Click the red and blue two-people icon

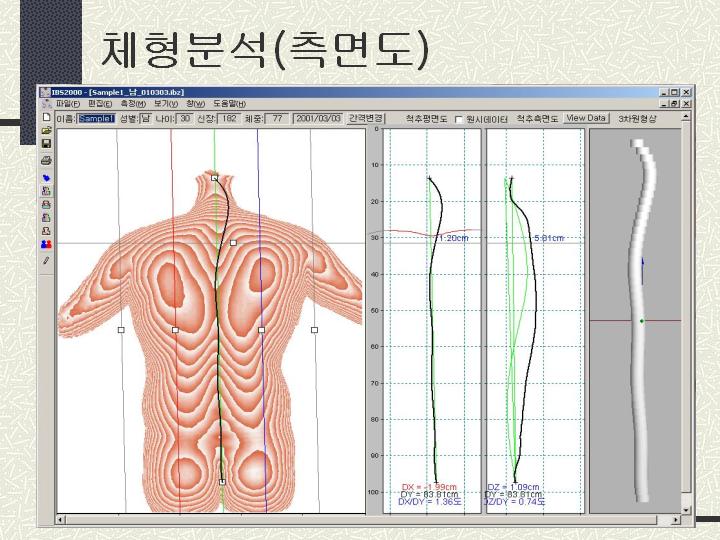pos(46,244)
